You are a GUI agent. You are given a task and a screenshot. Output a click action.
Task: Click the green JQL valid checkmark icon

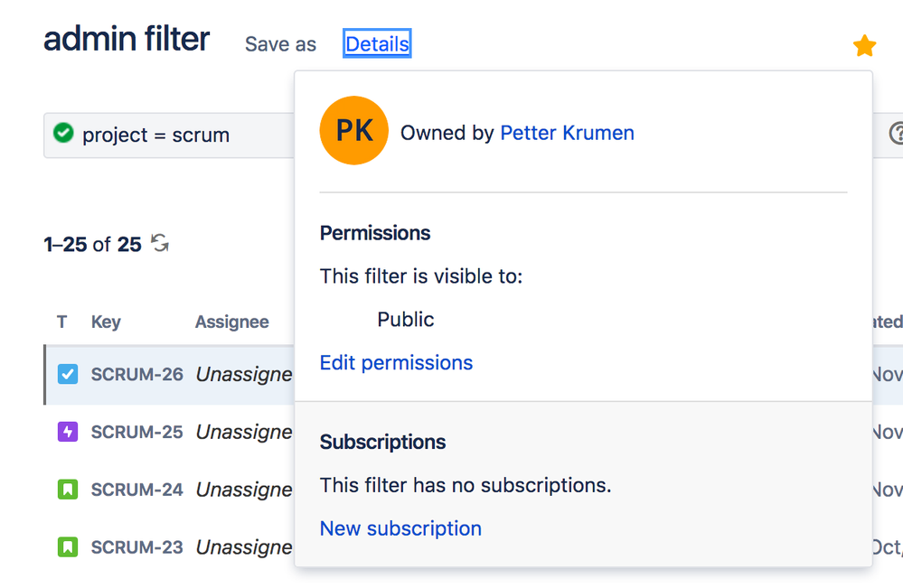pos(63,134)
